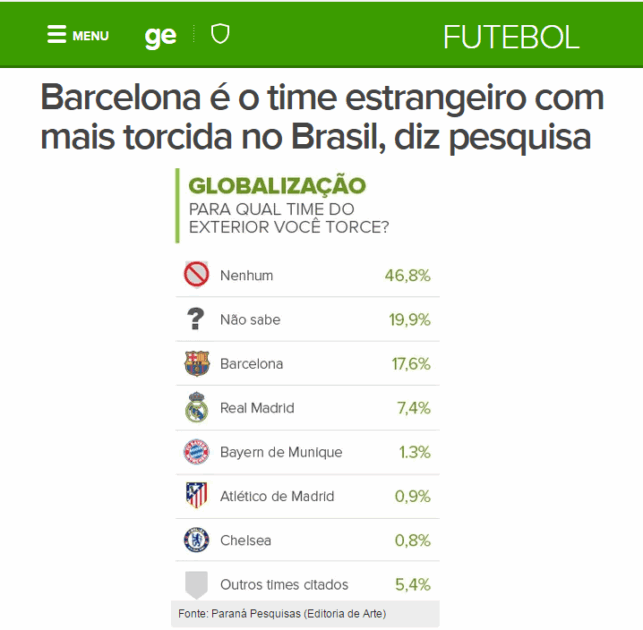This screenshot has height=630, width=643.
Task: Click the GLOBALIZAÇÃO infographic title
Action: pos(277,185)
